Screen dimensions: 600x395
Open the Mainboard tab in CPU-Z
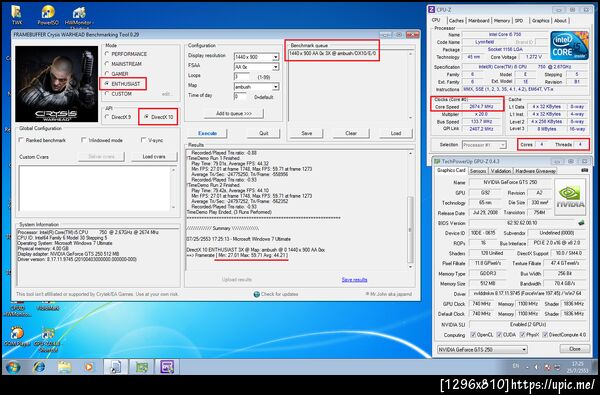click(x=479, y=21)
